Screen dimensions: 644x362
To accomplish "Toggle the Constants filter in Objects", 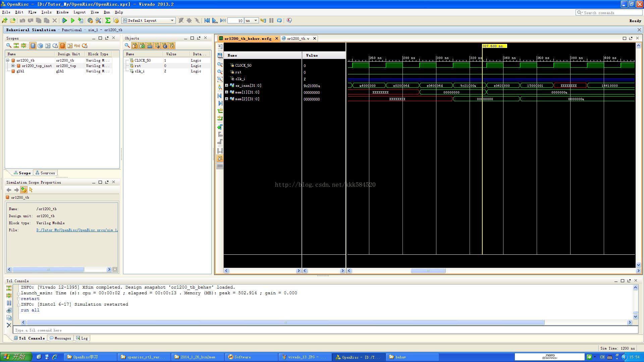I will pos(164,46).
